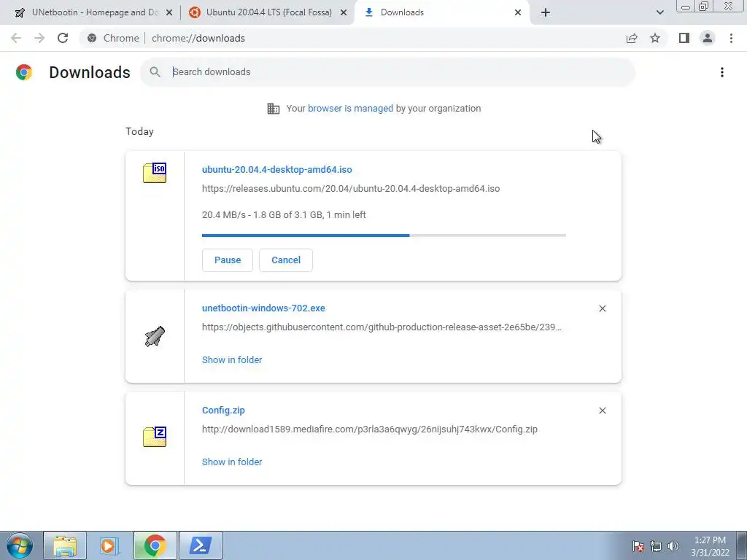Open Chrome's three-dot main menu

pyautogui.click(x=731, y=38)
